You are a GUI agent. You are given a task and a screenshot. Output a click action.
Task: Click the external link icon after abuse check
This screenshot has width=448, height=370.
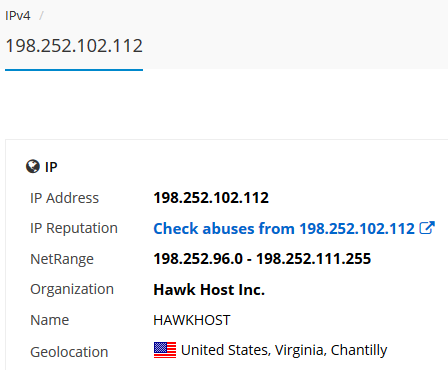point(427,228)
